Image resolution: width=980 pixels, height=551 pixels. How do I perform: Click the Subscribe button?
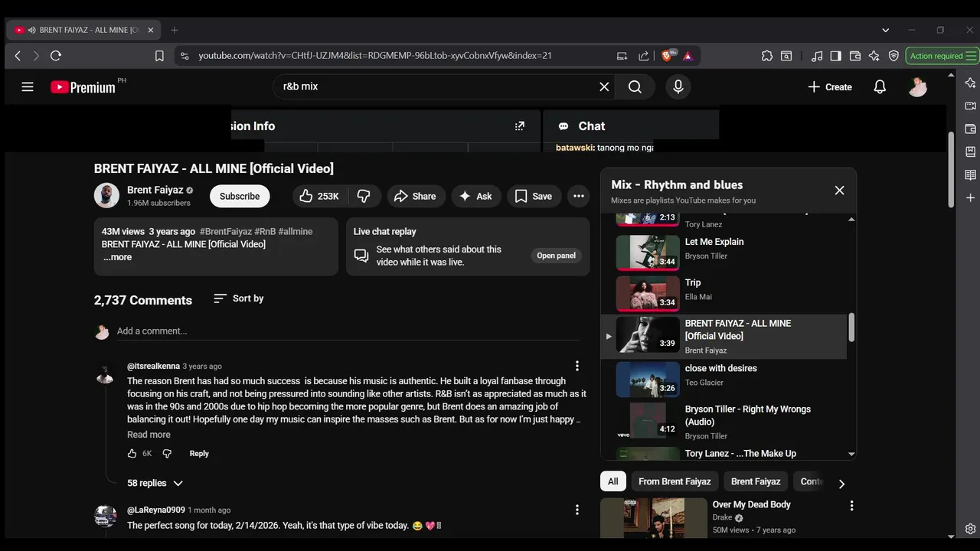coord(240,196)
